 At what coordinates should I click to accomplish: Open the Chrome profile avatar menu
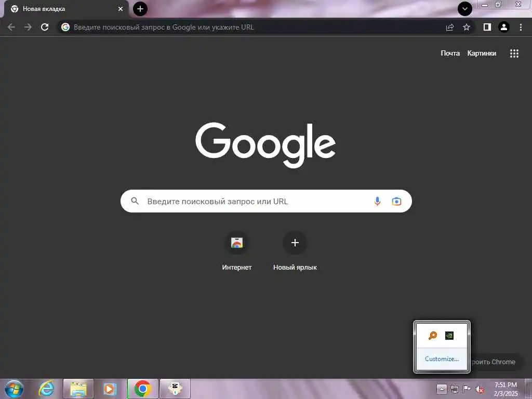coord(504,27)
